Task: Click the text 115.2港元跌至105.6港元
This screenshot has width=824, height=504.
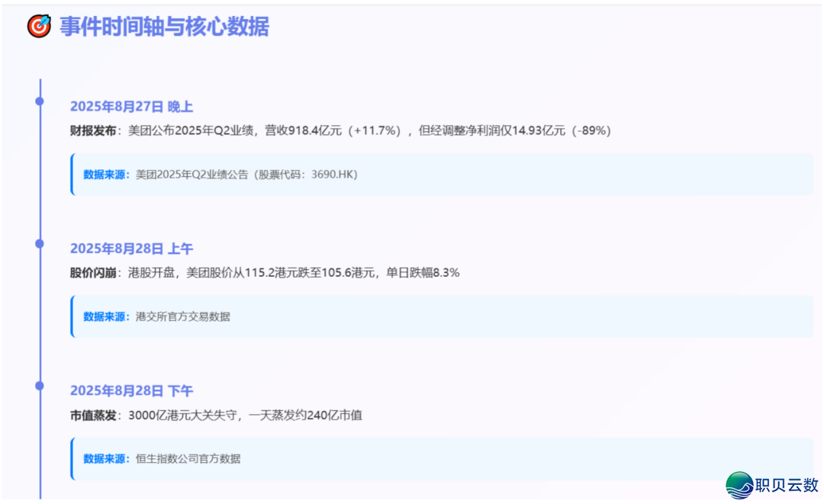Action: pos(310,273)
